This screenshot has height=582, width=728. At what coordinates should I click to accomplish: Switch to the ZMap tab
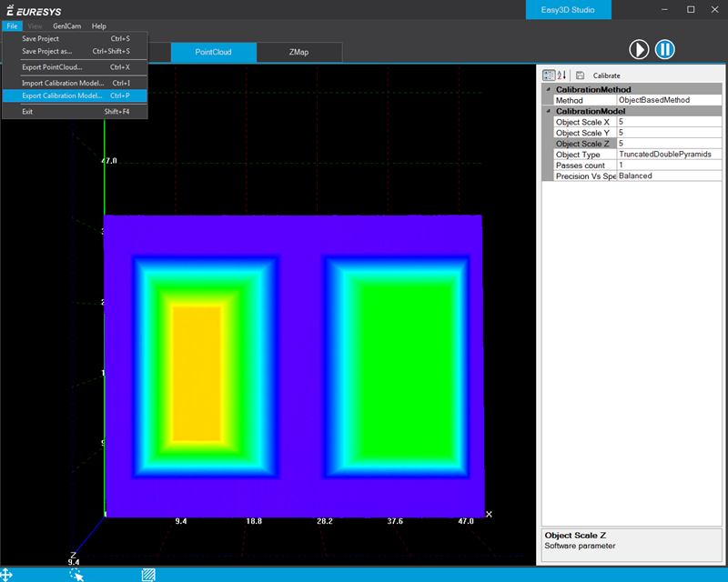tap(298, 52)
